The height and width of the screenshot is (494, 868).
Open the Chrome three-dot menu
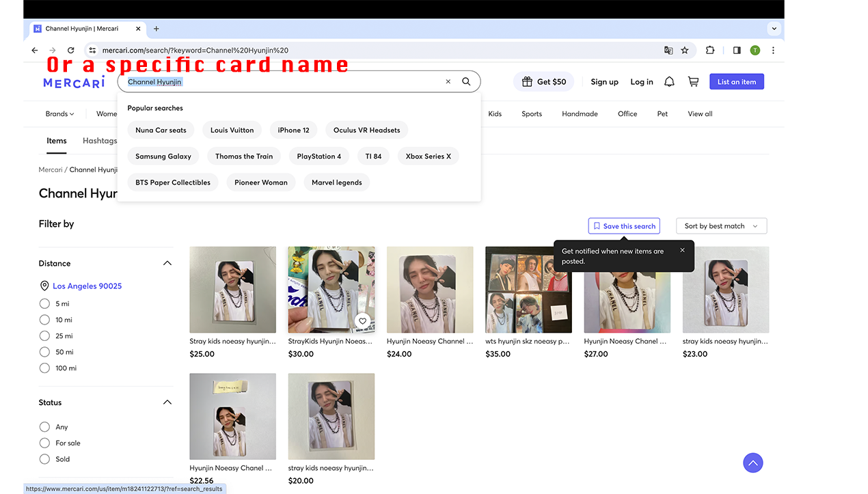773,50
